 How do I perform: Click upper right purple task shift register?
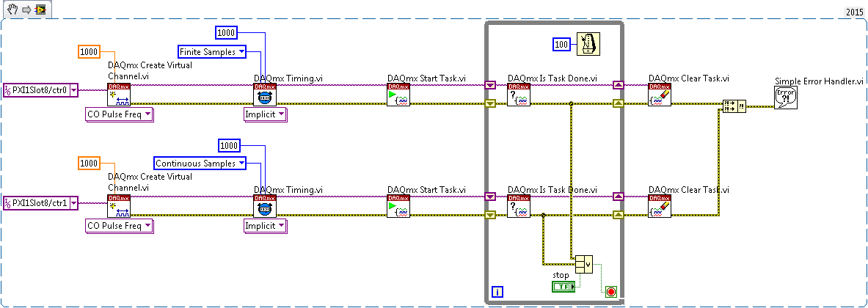pyautogui.click(x=619, y=85)
